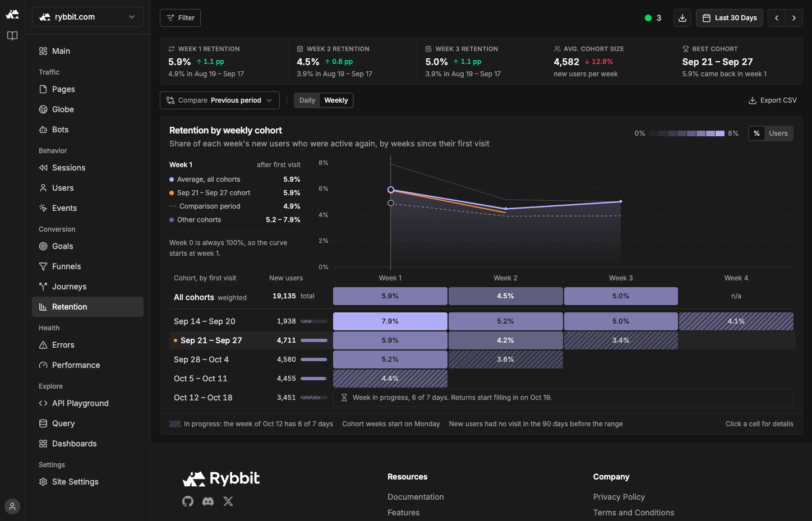The height and width of the screenshot is (521, 812).
Task: Open the Main menu item
Action: point(87,51)
